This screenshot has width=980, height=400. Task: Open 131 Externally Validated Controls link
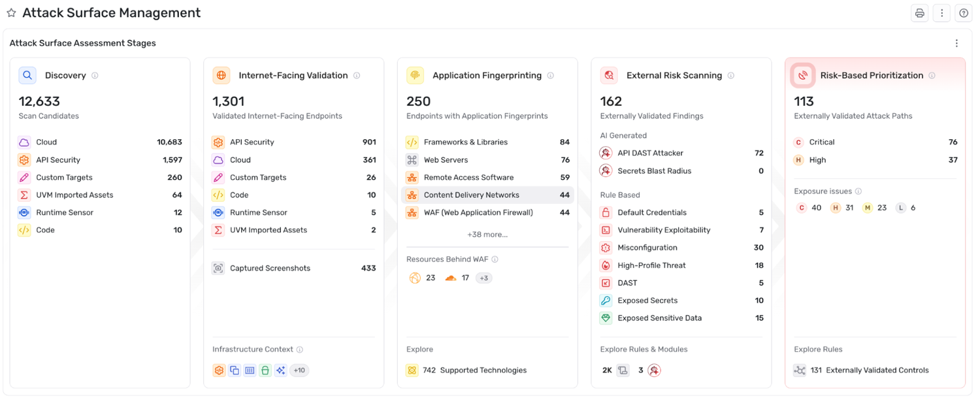862,371
